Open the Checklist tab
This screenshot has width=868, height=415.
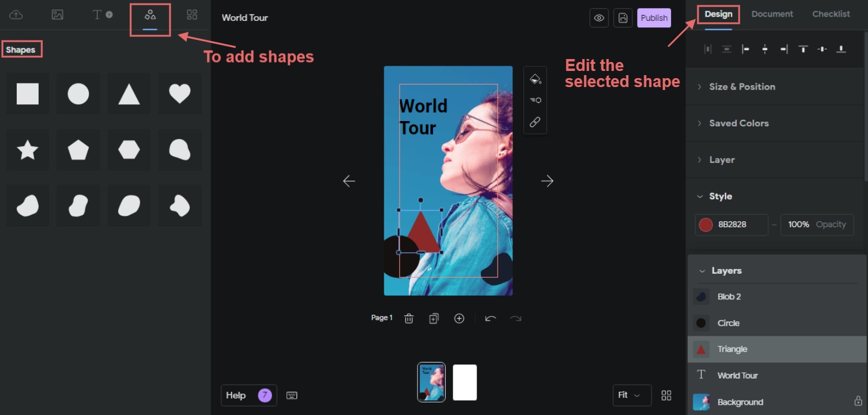(830, 14)
